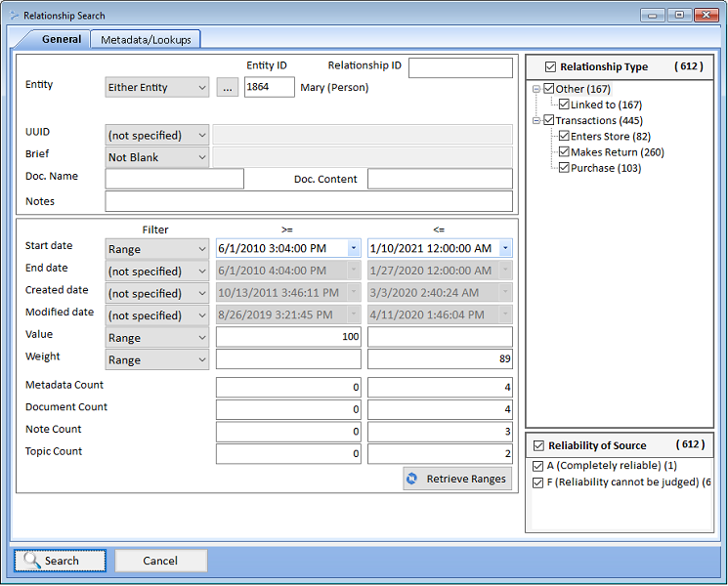Click the Weight minimum empty field

[x=288, y=359]
